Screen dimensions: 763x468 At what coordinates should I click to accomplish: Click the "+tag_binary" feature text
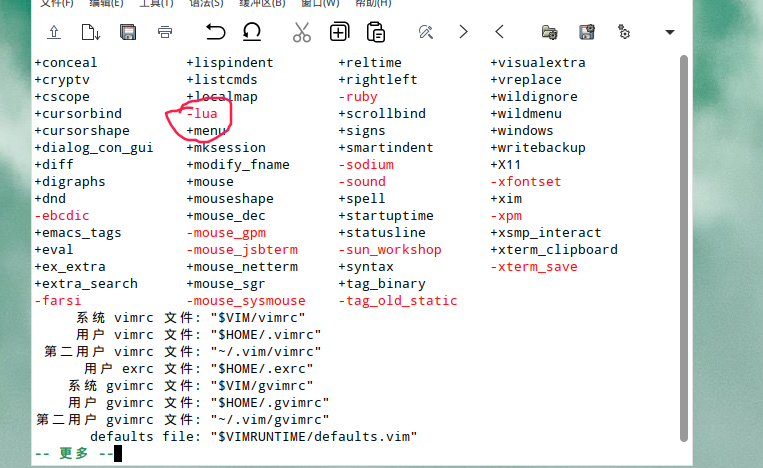382,284
